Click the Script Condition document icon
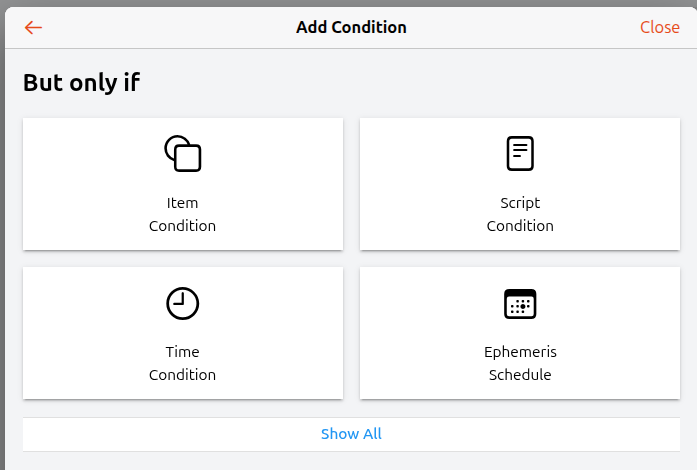697x470 pixels. 520,153
